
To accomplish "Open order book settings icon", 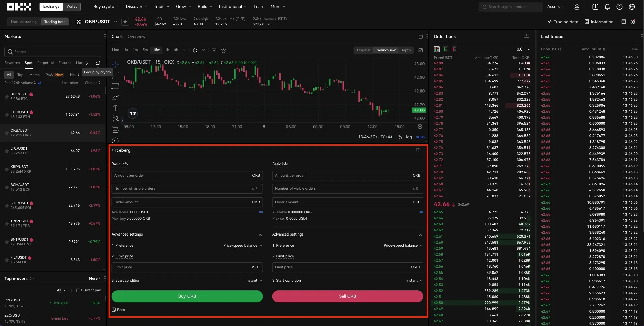I will coord(527,36).
